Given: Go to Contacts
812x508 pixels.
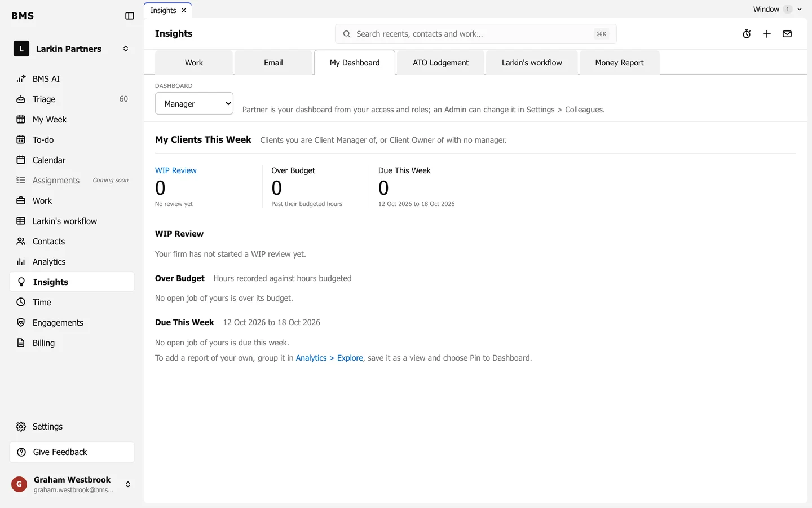Looking at the screenshot, I should [x=72, y=242].
